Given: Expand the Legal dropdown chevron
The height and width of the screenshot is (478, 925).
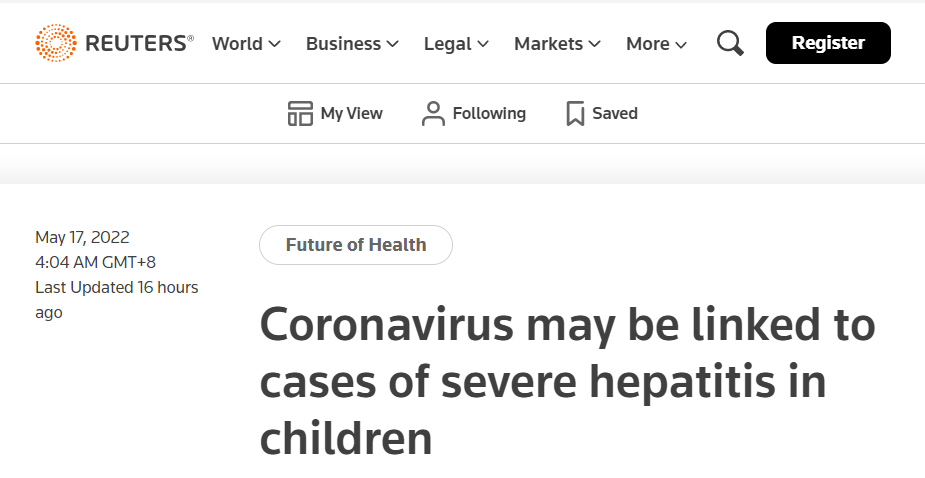Looking at the screenshot, I should pyautogui.click(x=483, y=44).
